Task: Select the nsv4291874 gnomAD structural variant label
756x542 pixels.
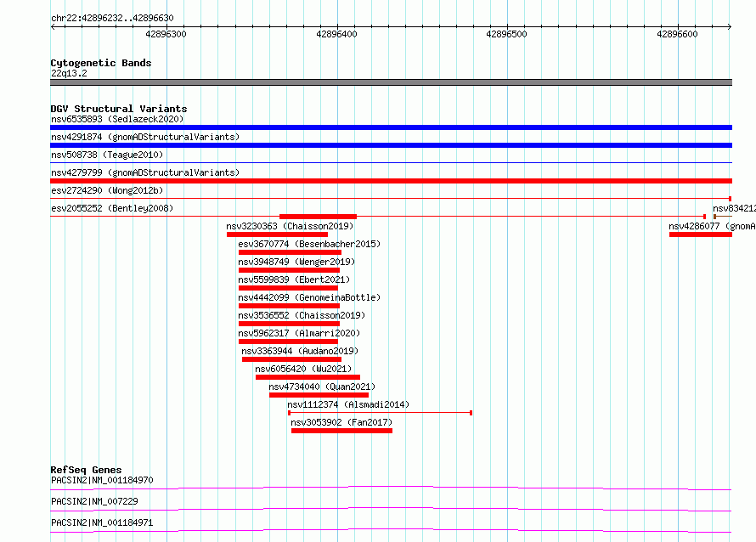Action: (x=145, y=137)
